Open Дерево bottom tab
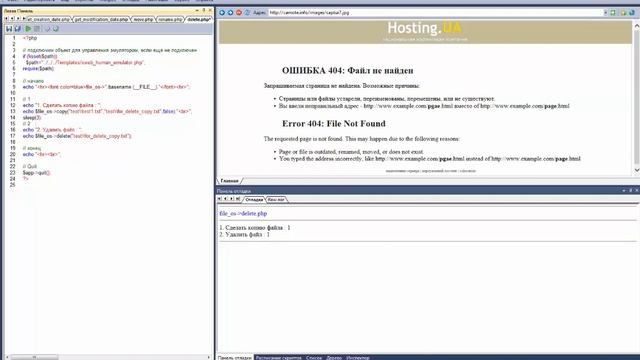Image resolution: width=640 pixels, height=360 pixels. (x=334, y=358)
